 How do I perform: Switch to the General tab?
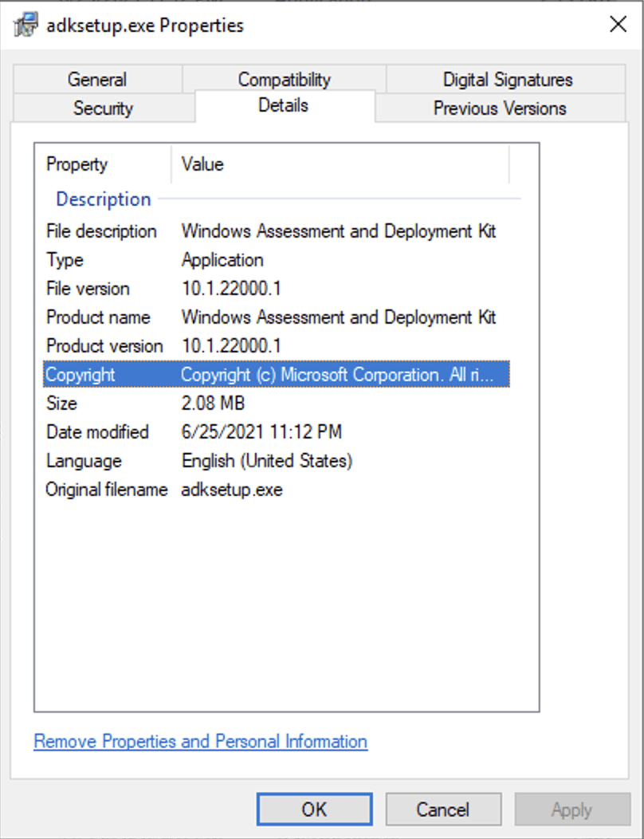pyautogui.click(x=96, y=79)
